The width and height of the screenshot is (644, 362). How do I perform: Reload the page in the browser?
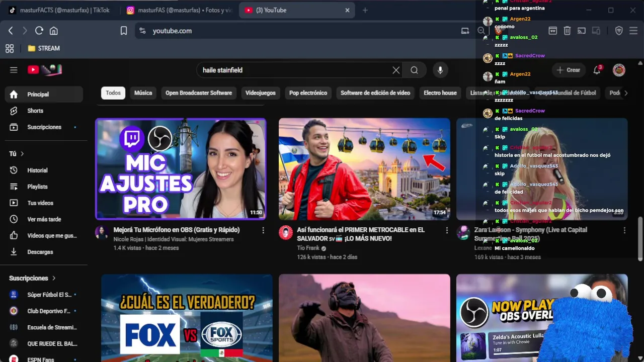[39, 31]
